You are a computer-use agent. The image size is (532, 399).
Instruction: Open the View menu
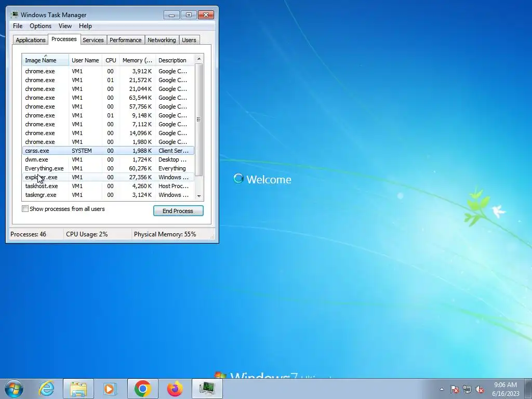pyautogui.click(x=65, y=26)
